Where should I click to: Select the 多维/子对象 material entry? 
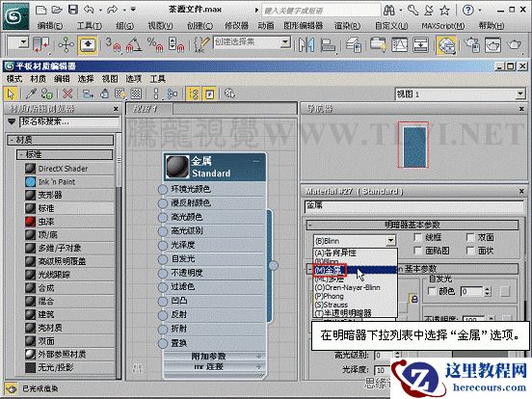click(x=69, y=248)
